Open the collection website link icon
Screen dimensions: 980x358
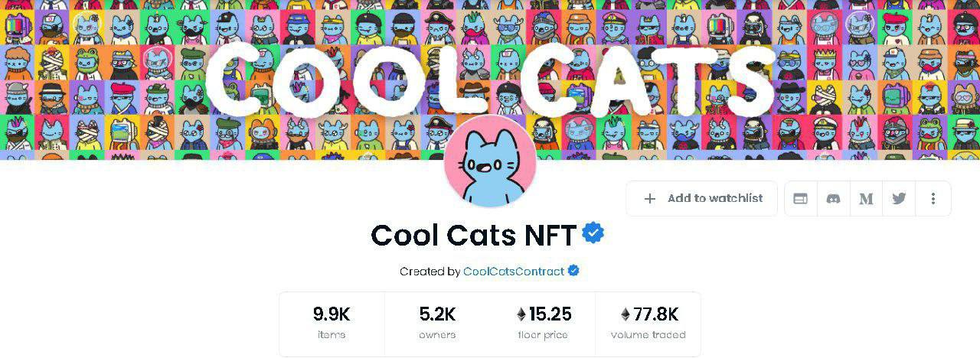(x=800, y=199)
